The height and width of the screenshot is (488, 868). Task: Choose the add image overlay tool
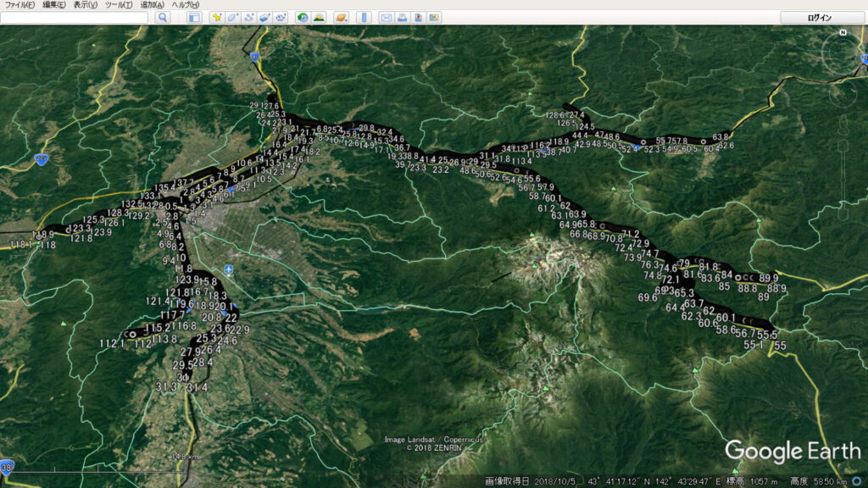(264, 18)
